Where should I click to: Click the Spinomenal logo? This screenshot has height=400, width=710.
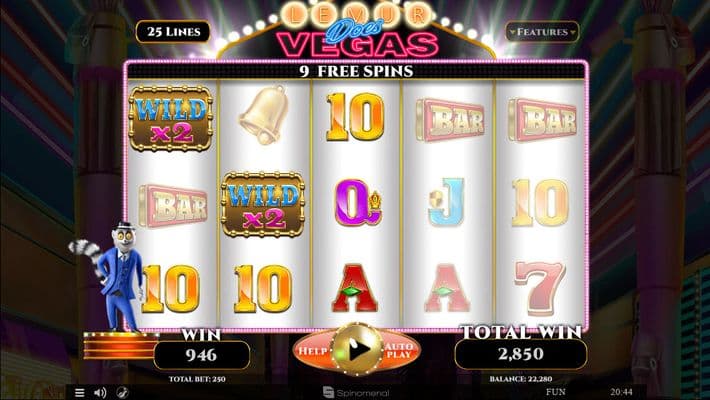356,392
